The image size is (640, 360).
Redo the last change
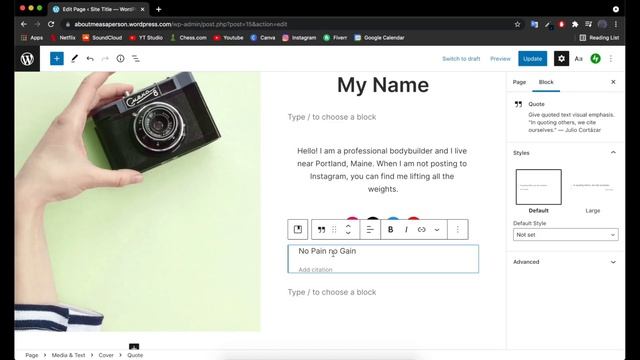(105, 59)
